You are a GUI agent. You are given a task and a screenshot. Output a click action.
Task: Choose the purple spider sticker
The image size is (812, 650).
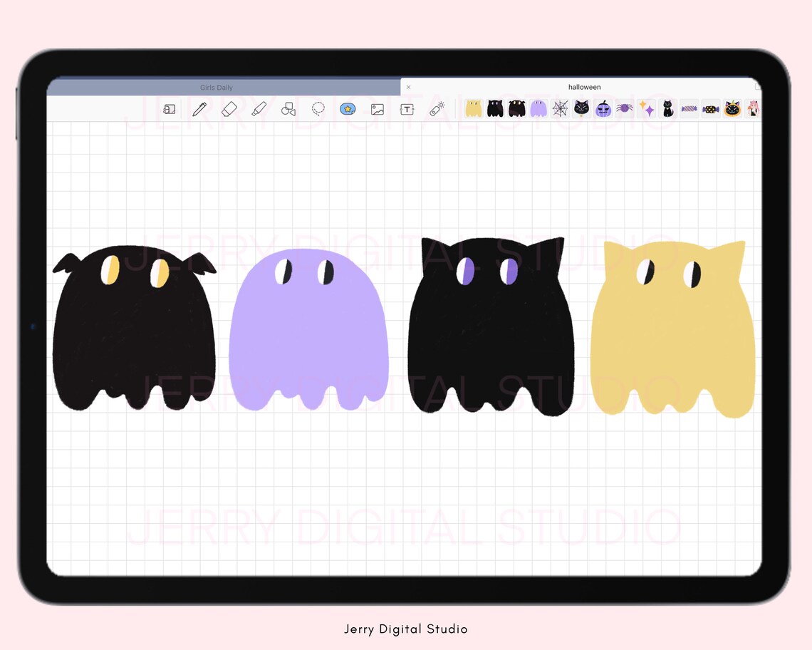point(623,108)
